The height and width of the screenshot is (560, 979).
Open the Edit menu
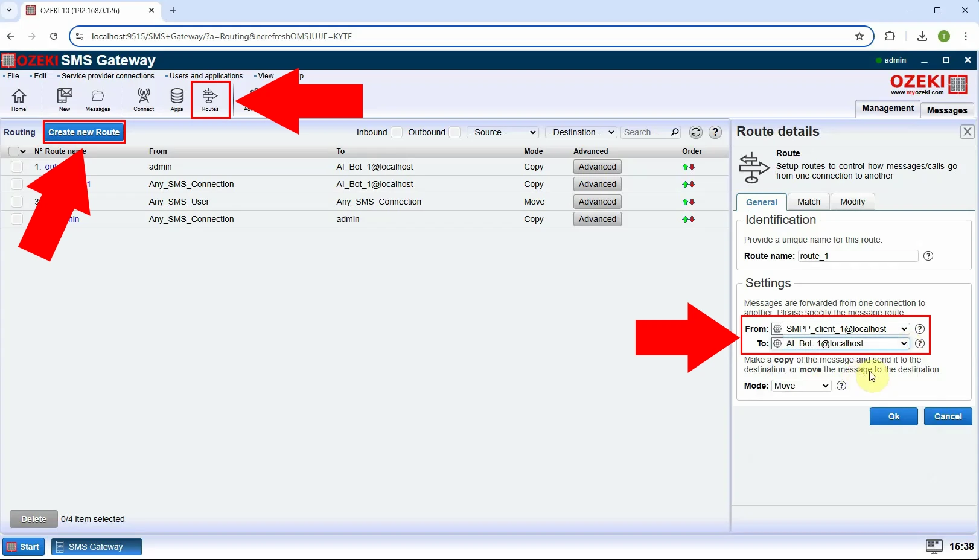(x=40, y=76)
